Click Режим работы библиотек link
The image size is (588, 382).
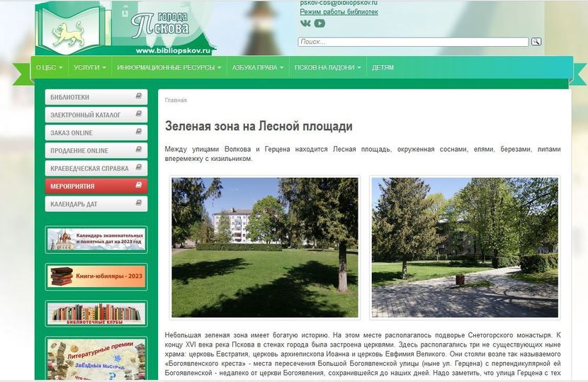339,12
